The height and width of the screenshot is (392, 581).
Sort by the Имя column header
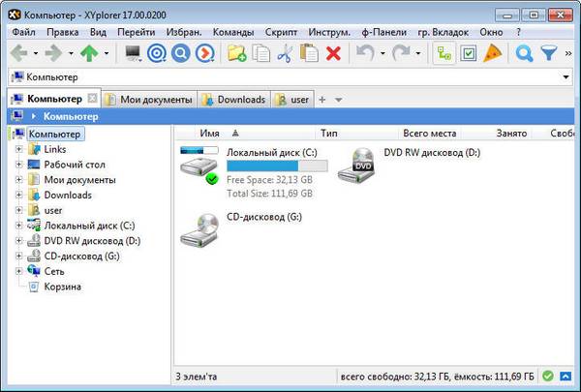210,134
